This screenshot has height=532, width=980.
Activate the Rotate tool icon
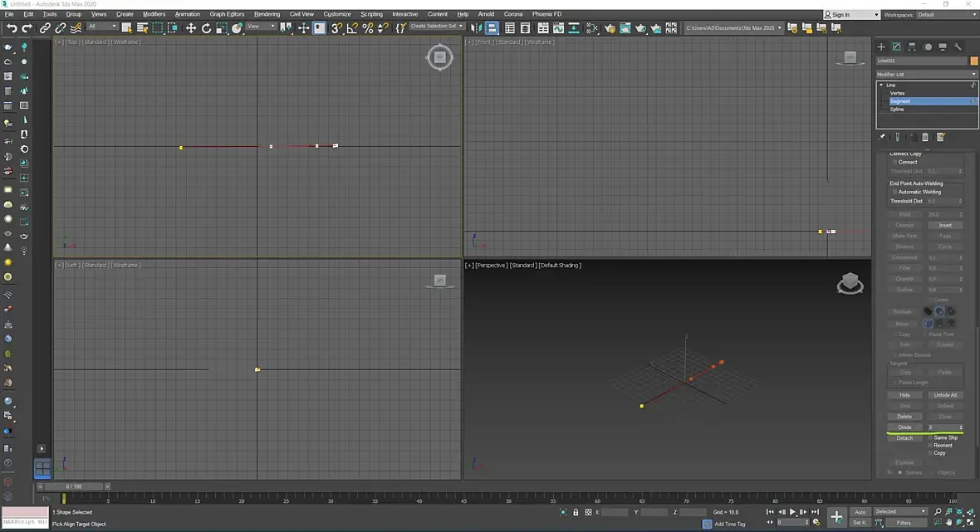tap(206, 28)
